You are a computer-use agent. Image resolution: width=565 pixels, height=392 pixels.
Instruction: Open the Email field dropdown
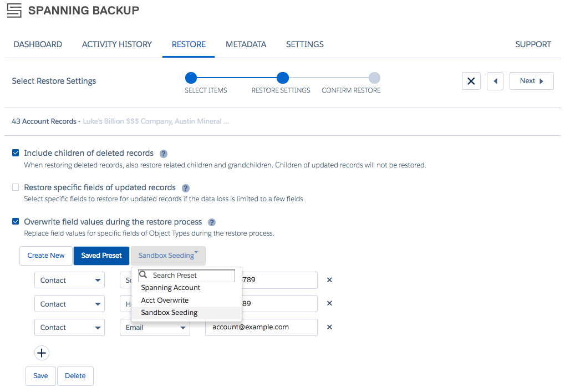click(155, 327)
